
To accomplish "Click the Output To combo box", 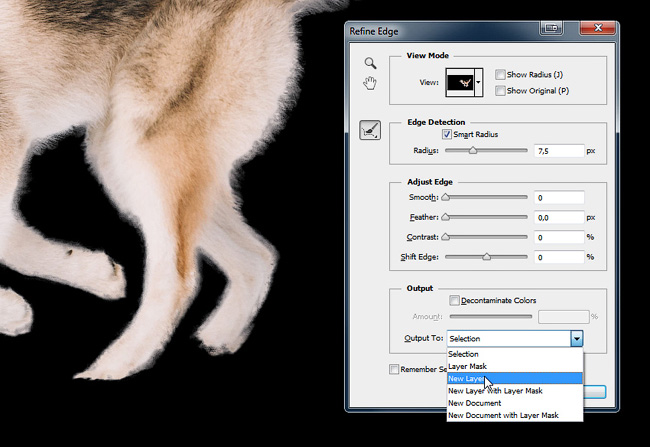I will coord(515,338).
